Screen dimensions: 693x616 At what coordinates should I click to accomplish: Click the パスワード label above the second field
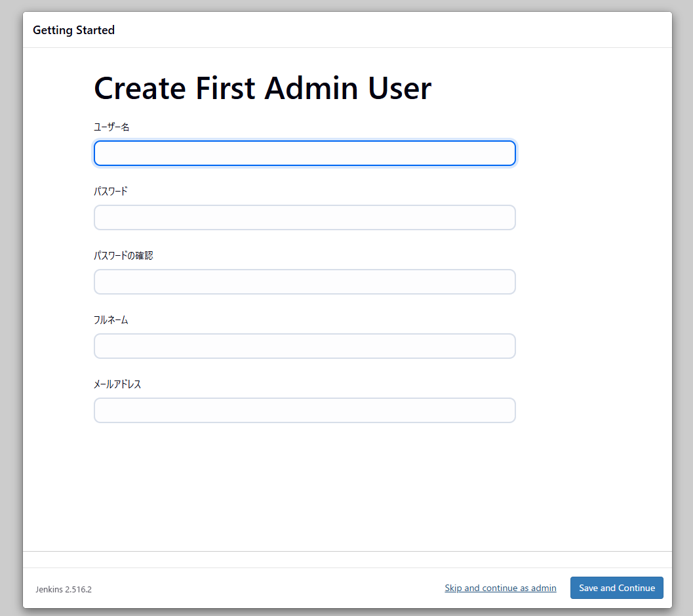[111, 191]
